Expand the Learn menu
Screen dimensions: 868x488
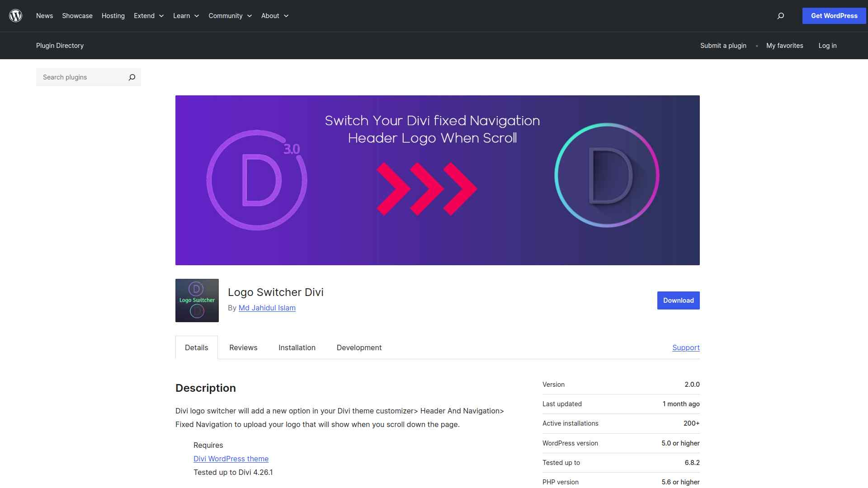186,16
